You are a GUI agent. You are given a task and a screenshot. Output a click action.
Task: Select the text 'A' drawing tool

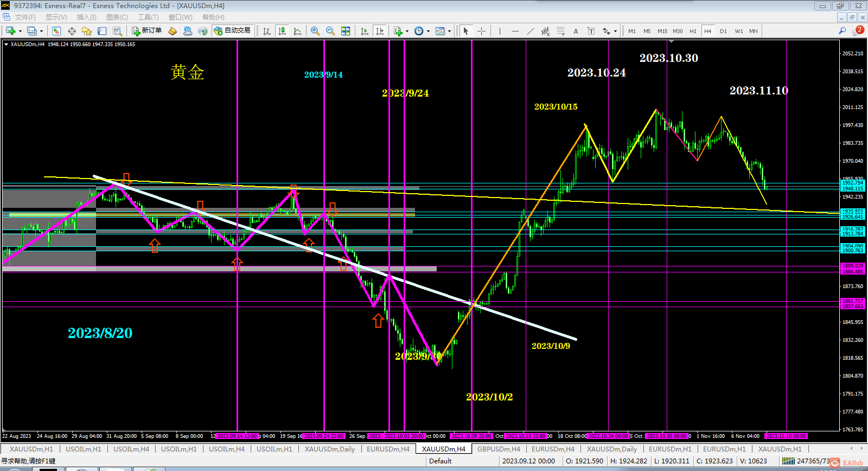(x=576, y=31)
